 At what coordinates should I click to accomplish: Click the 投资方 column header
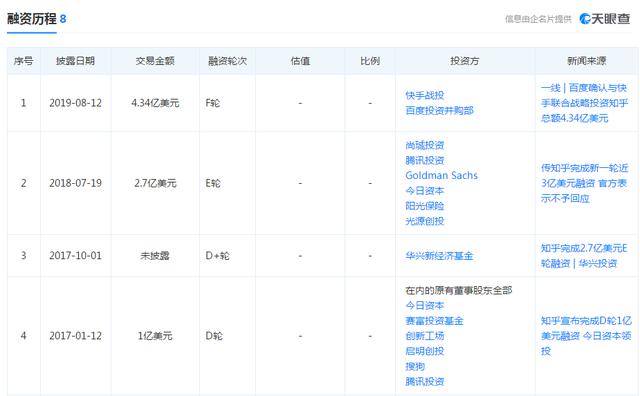[x=465, y=61]
